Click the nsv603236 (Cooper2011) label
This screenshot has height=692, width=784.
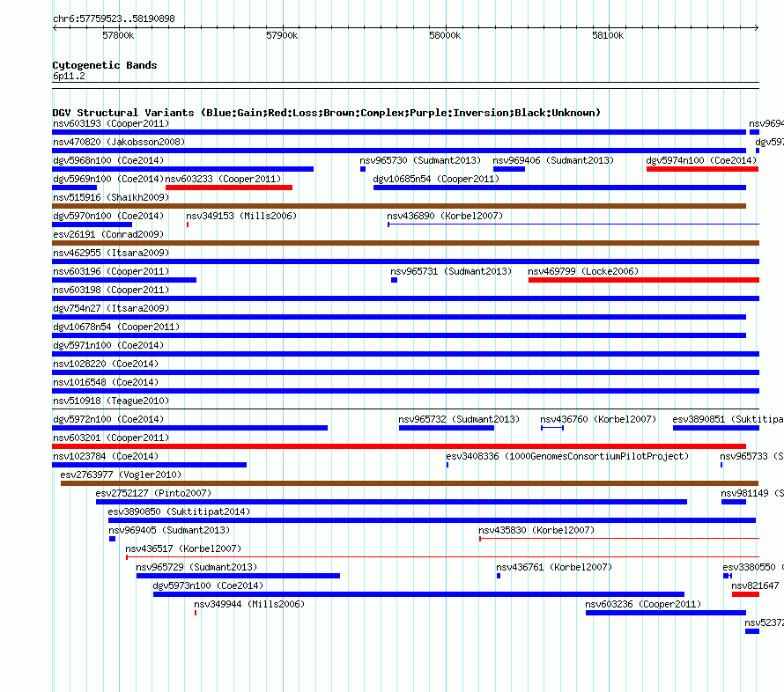(643, 604)
